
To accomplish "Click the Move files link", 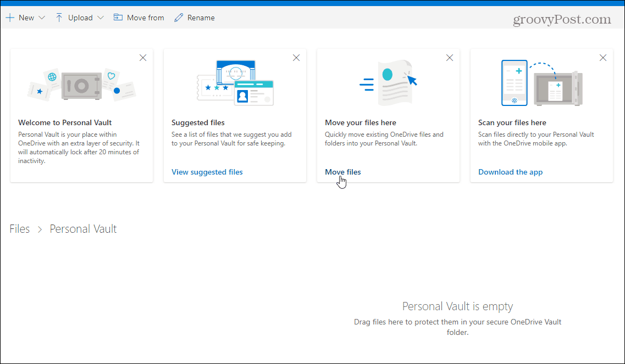I will point(343,172).
